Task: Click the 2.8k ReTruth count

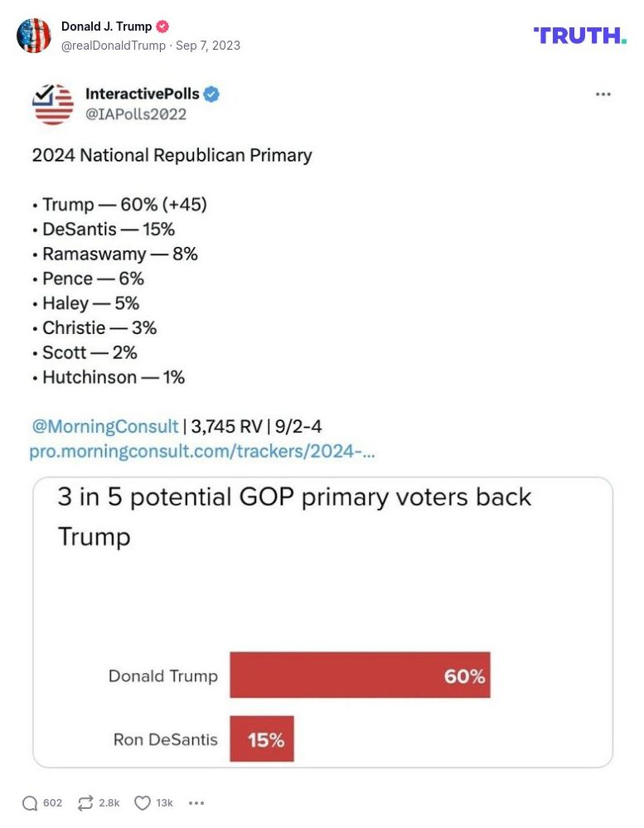Action: (109, 802)
